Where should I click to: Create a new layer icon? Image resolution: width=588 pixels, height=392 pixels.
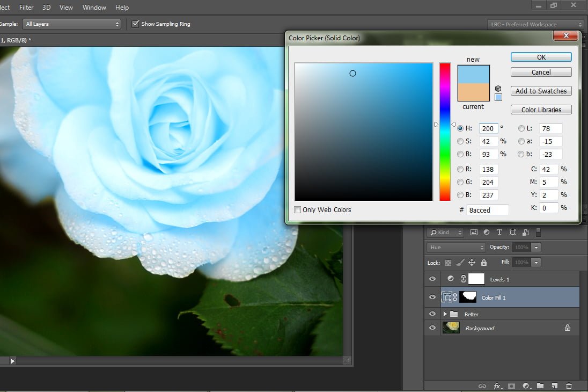click(555, 386)
